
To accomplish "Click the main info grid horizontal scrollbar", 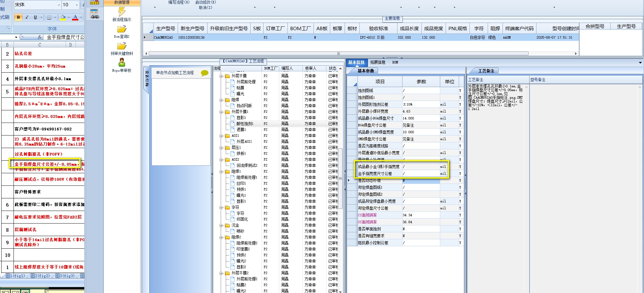I will point(338,53).
